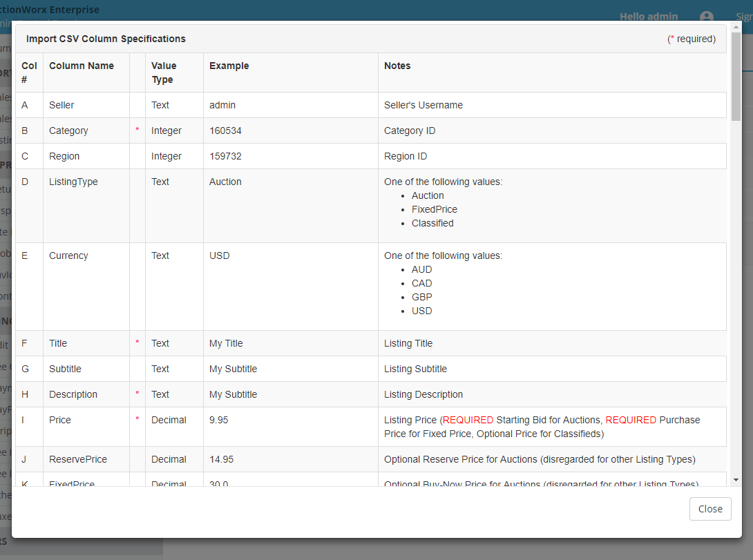Click the note 'Category ID'
753x560 pixels.
410,131
